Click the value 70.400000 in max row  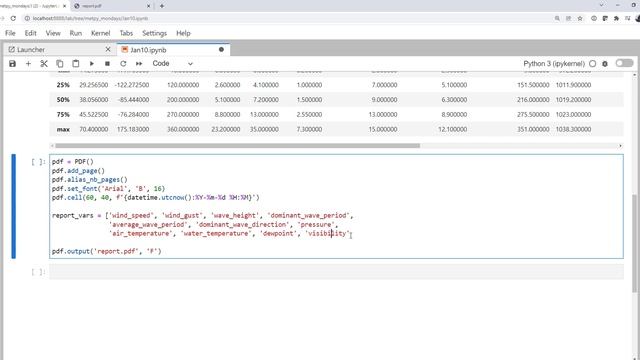point(93,129)
